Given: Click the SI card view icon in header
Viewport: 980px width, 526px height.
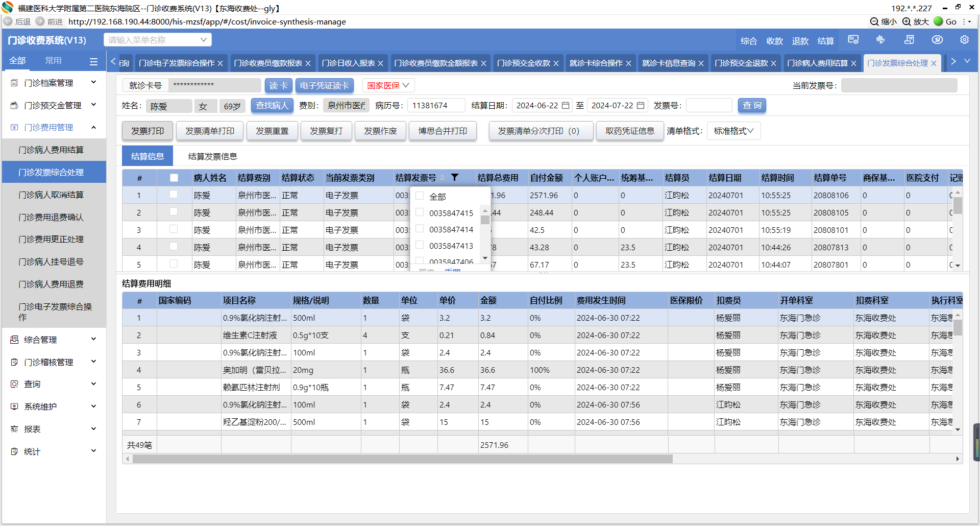Looking at the screenshot, I should (853, 40).
